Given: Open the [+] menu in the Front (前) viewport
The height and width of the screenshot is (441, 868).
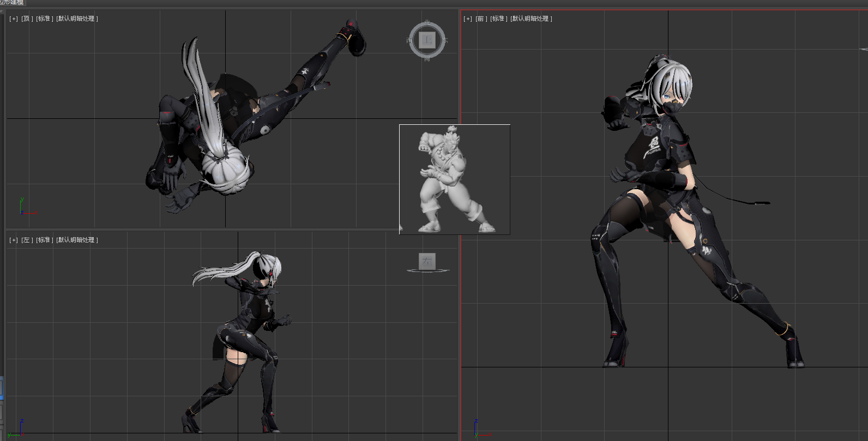Looking at the screenshot, I should pos(468,19).
